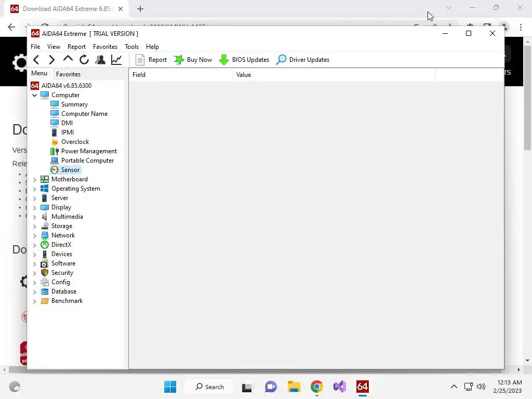
Task: Click the Software category icon
Action: pos(45,263)
